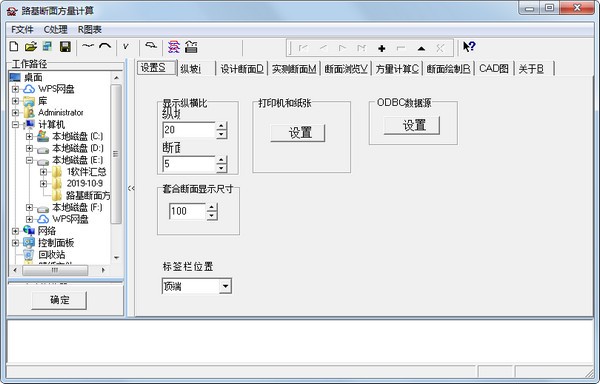Expand the 本地磁盘 (F:) node
600x384 pixels.
29,207
